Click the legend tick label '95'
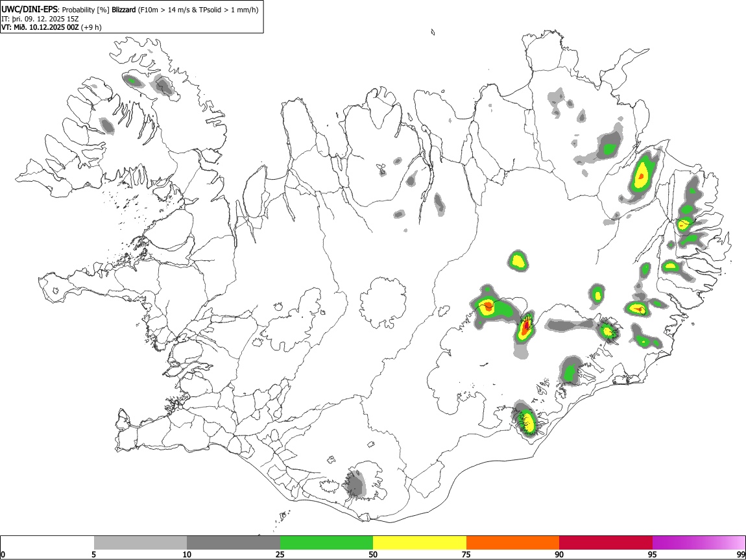Image resolution: width=746 pixels, height=560 pixels. (653, 554)
